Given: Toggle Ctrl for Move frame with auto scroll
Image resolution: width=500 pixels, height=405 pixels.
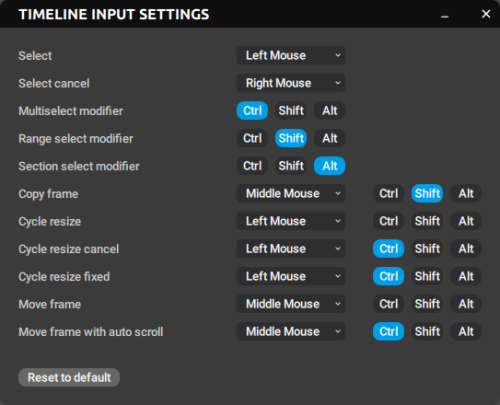Looking at the screenshot, I should click(x=389, y=332).
